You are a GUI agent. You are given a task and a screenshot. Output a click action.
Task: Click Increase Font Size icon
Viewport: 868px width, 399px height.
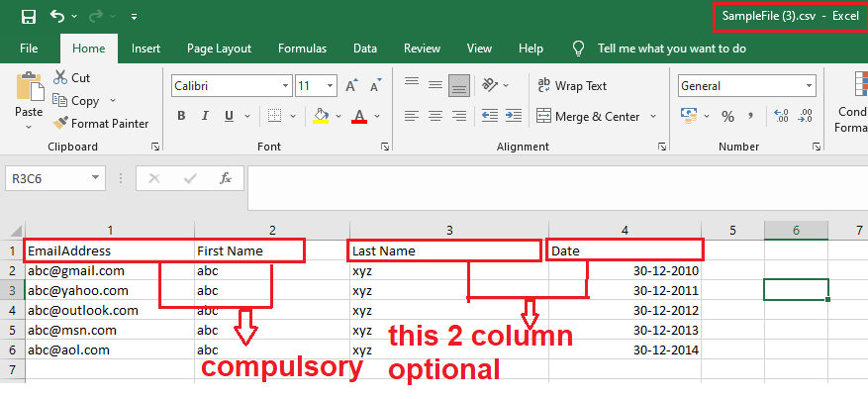pos(351,86)
